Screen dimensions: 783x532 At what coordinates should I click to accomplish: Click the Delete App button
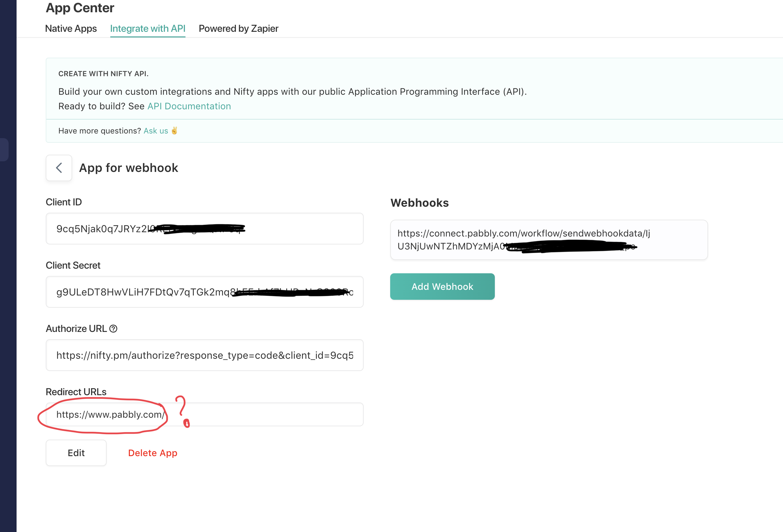click(153, 453)
